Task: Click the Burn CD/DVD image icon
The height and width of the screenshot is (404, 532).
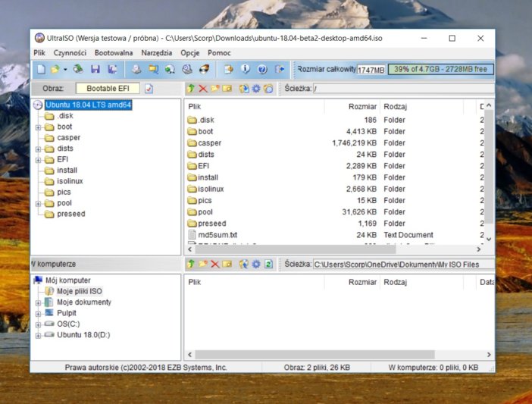Action: [204, 69]
